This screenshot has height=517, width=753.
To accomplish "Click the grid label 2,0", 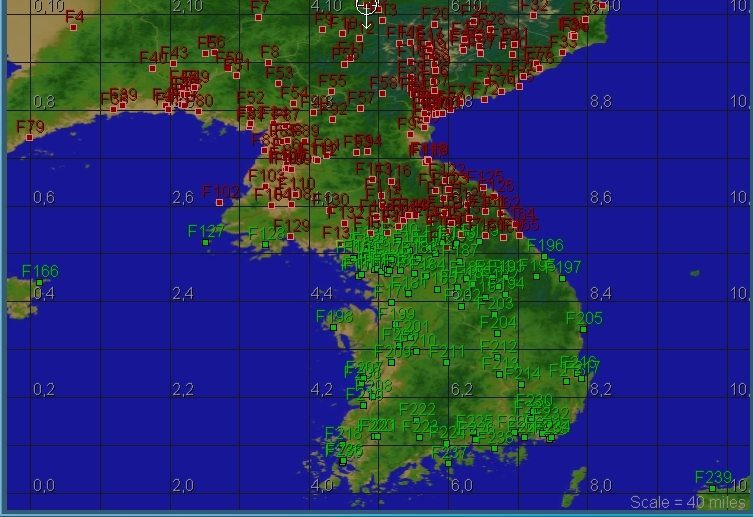I will point(183,485).
